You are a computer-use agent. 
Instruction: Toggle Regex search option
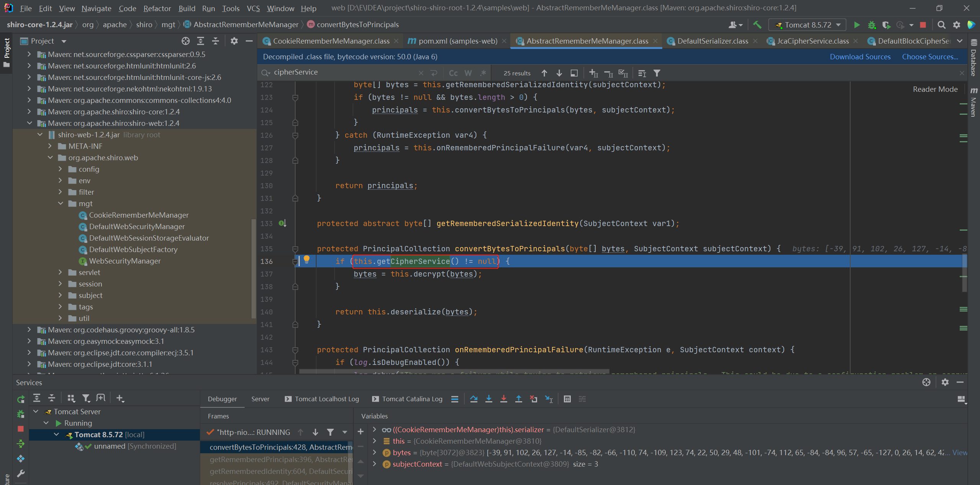click(483, 73)
